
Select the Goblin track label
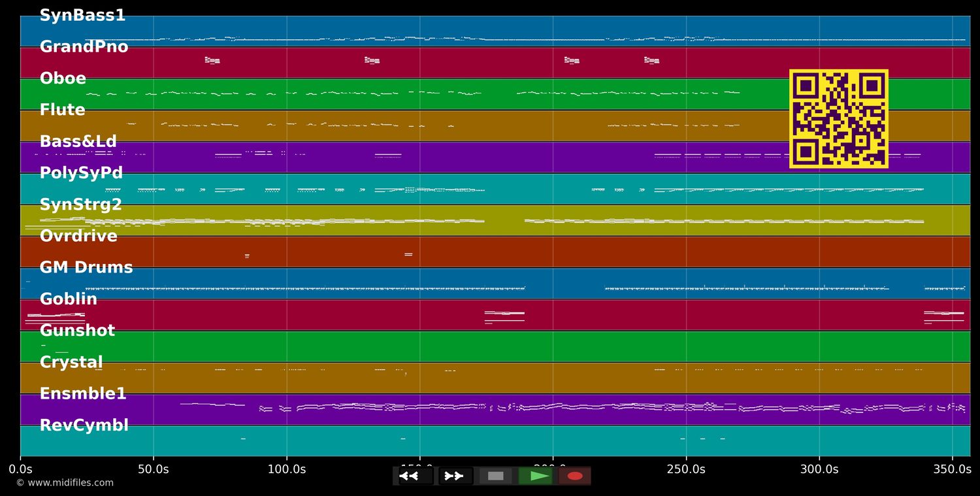click(x=68, y=299)
